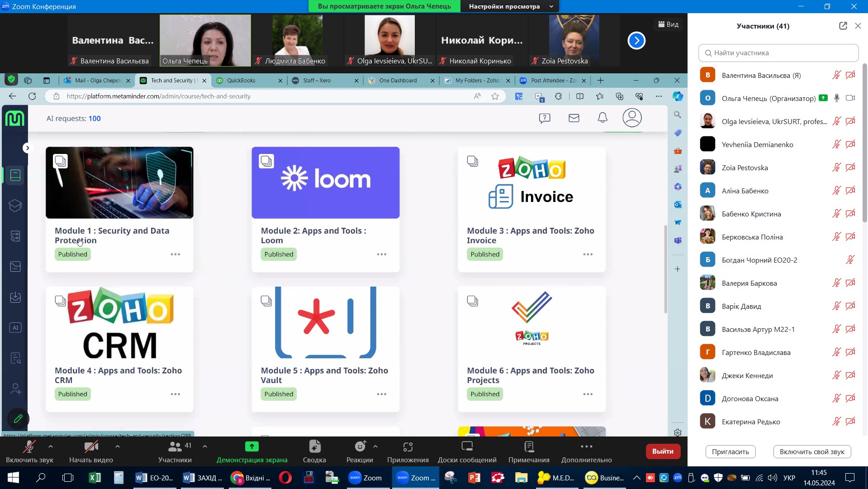Viewport: 868px width, 489px height.
Task: Add page to favorites star icon
Action: (x=495, y=96)
